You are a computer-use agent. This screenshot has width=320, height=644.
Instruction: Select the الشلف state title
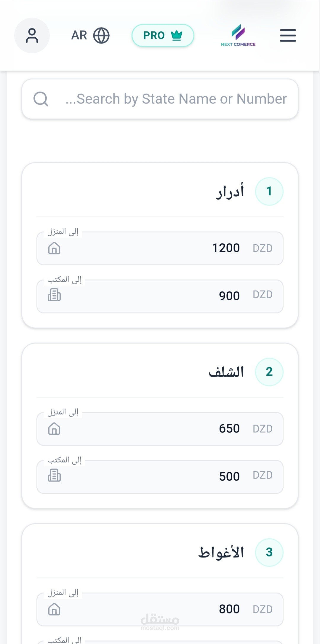pyautogui.click(x=226, y=372)
